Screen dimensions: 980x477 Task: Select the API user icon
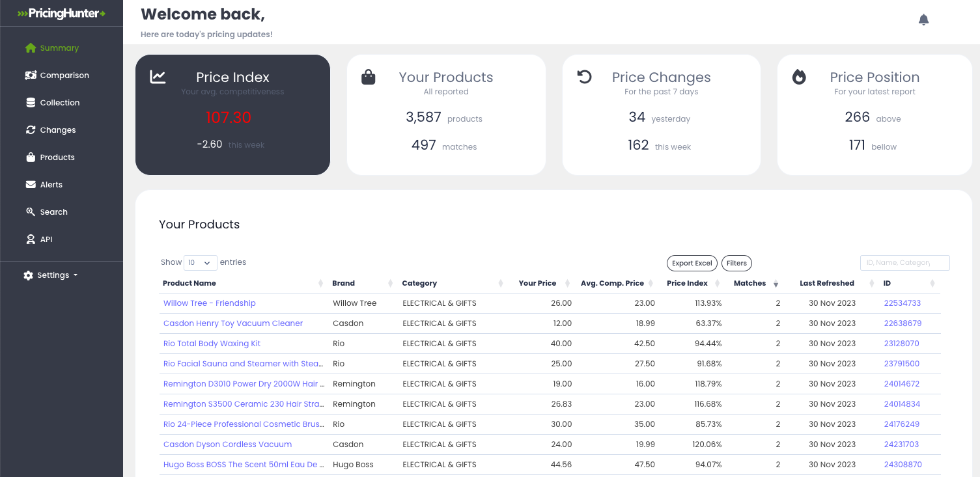tap(30, 239)
